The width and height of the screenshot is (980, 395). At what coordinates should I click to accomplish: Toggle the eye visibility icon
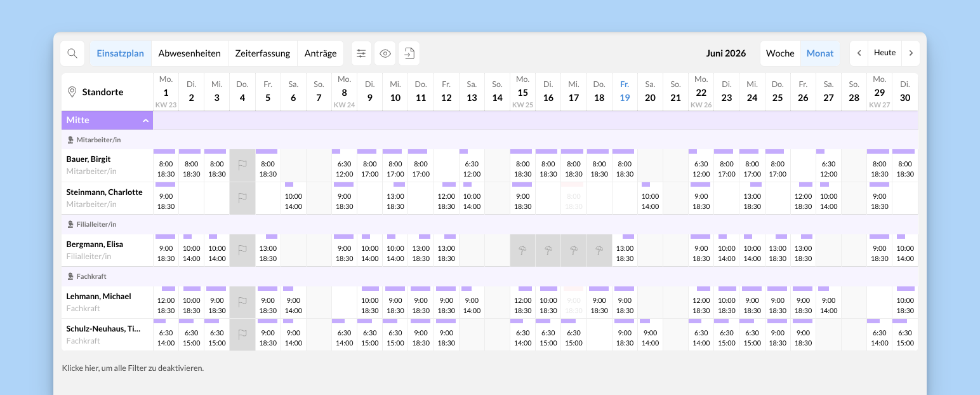point(385,53)
